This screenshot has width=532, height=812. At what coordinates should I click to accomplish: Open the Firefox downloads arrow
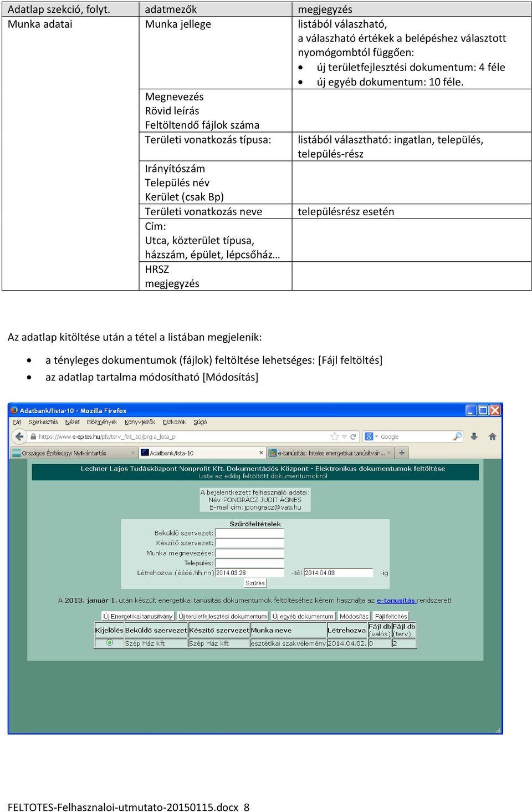(x=474, y=437)
